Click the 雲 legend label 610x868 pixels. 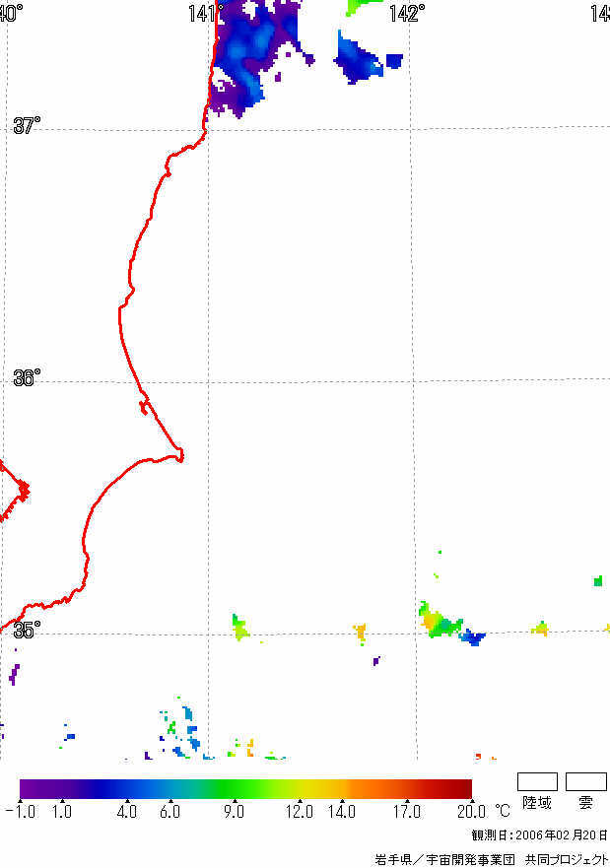tap(585, 803)
